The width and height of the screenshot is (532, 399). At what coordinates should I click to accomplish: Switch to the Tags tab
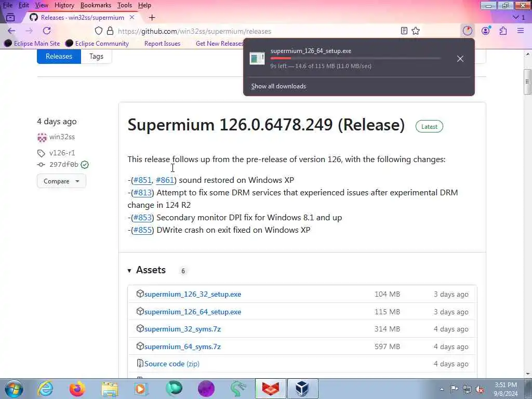pos(96,56)
